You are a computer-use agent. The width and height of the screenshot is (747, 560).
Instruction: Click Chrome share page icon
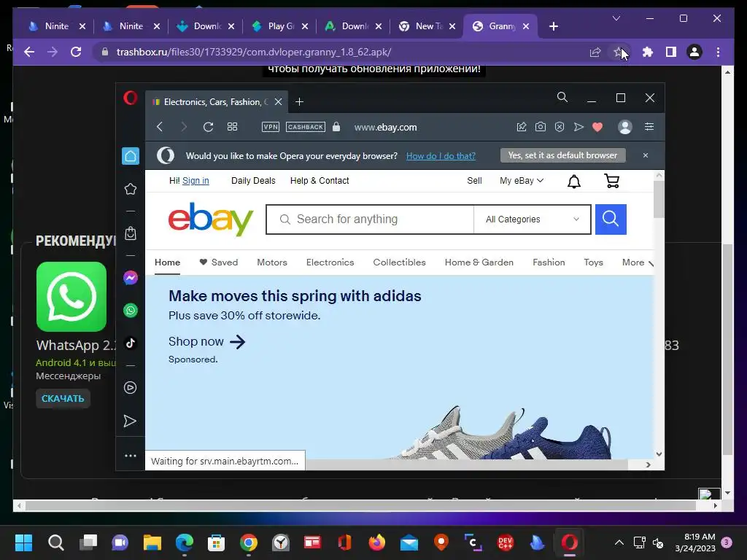point(595,52)
